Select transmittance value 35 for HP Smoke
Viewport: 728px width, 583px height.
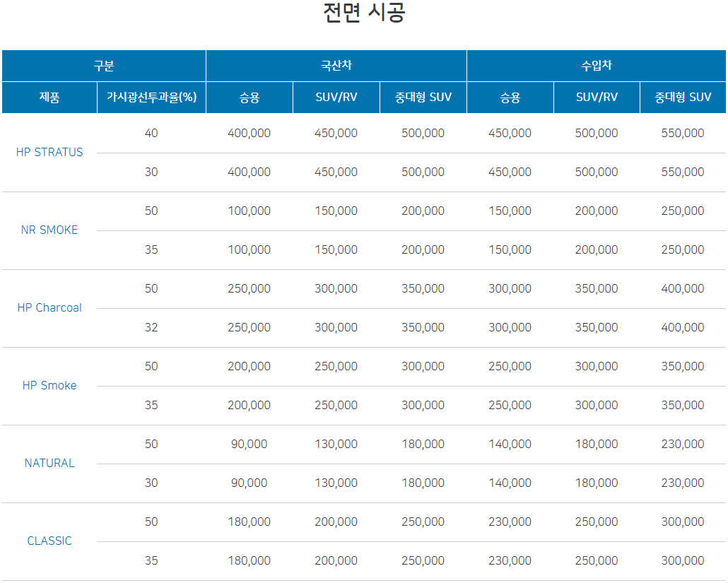coord(151,405)
